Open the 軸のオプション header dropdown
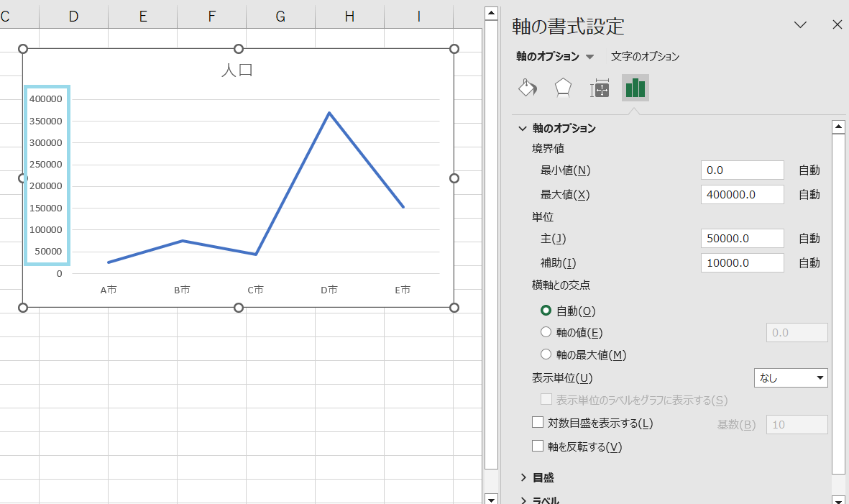 click(590, 56)
